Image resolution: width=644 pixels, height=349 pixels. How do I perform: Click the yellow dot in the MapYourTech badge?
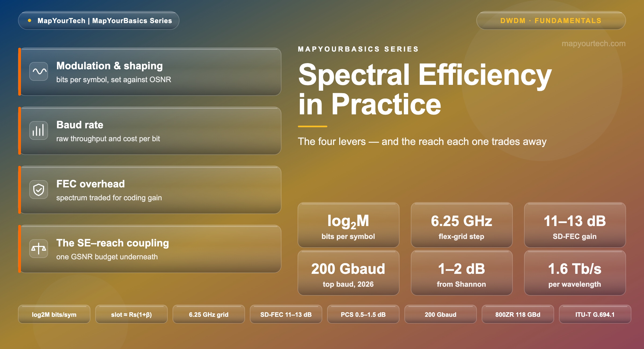coord(30,20)
